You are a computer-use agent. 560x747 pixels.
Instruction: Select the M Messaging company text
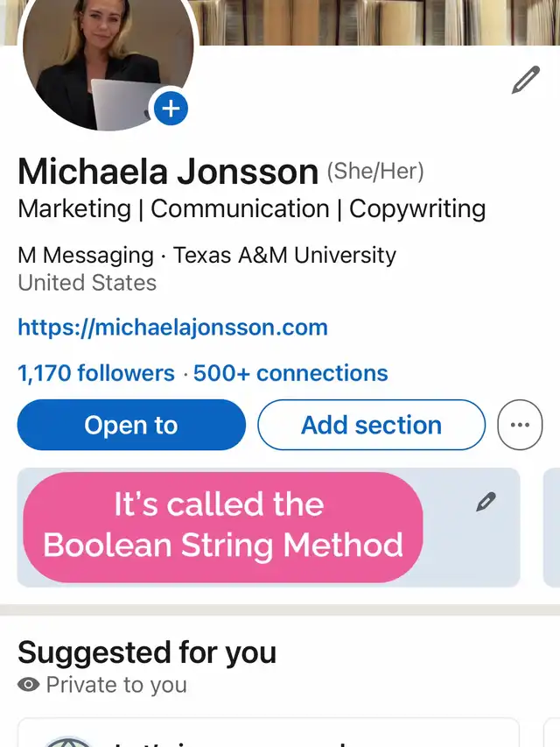[86, 256]
